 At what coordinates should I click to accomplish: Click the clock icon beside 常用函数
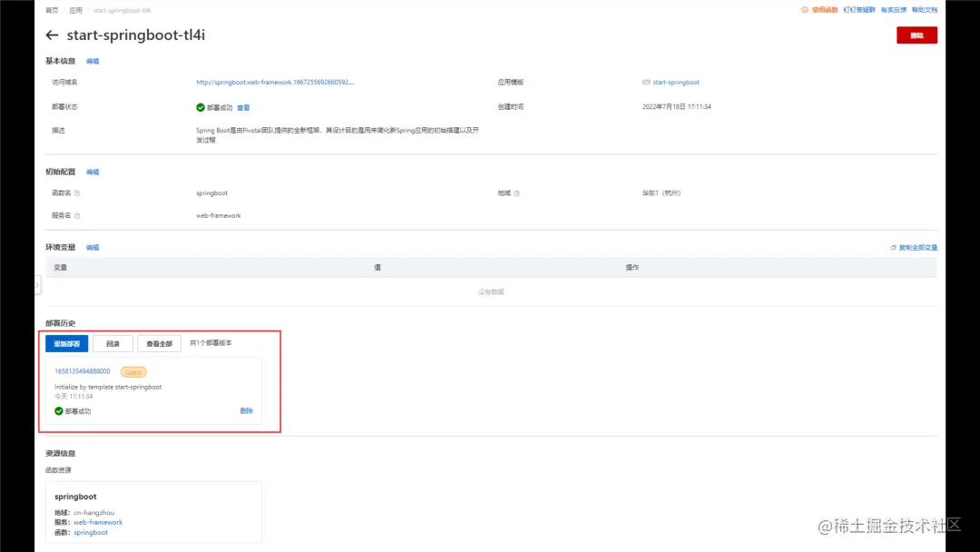tap(804, 10)
